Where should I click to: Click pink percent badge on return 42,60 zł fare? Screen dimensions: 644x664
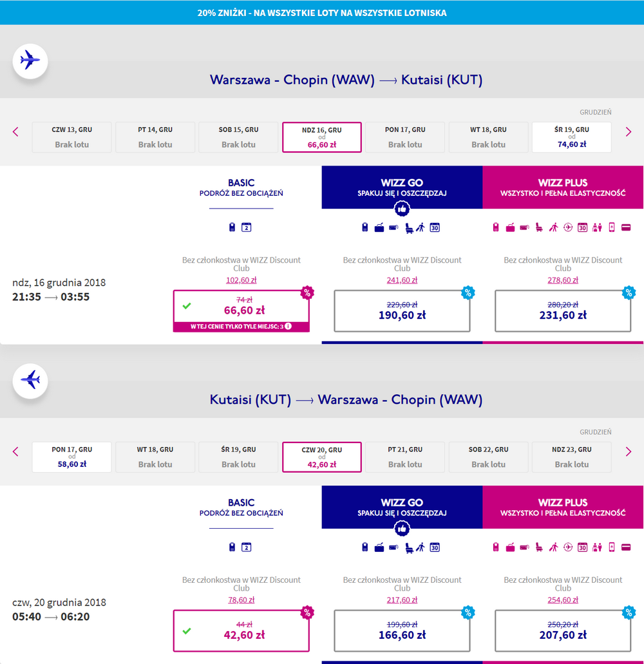point(307,612)
